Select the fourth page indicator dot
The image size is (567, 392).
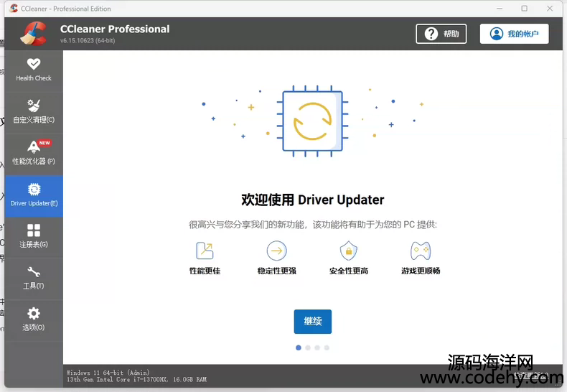(x=327, y=347)
